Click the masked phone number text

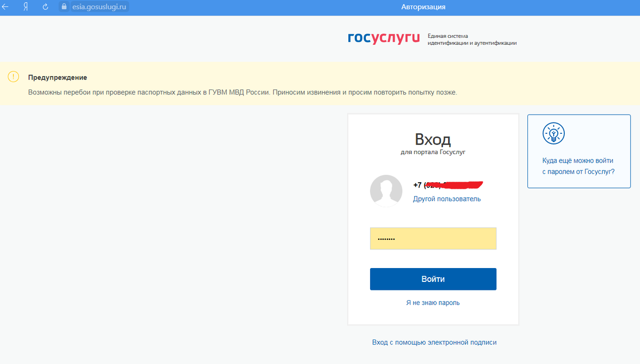tap(447, 184)
